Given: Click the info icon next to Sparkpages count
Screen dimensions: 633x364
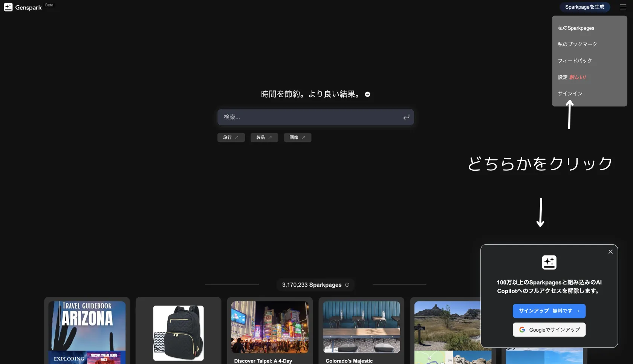Looking at the screenshot, I should pyautogui.click(x=347, y=285).
